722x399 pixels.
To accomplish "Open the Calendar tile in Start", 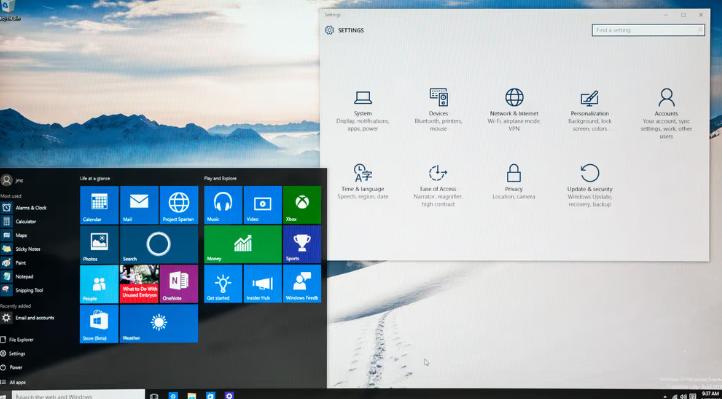I will pos(99,205).
